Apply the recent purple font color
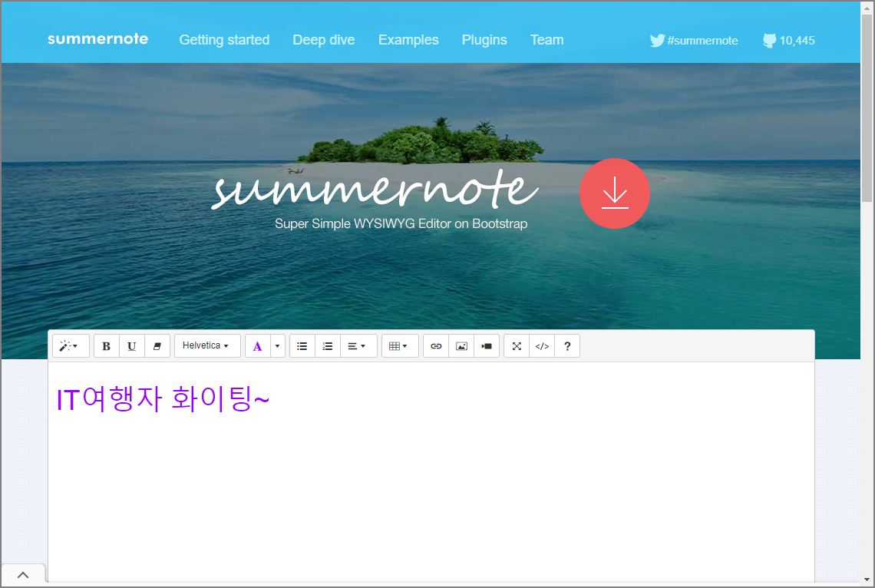The width and height of the screenshot is (875, 588). coord(257,346)
